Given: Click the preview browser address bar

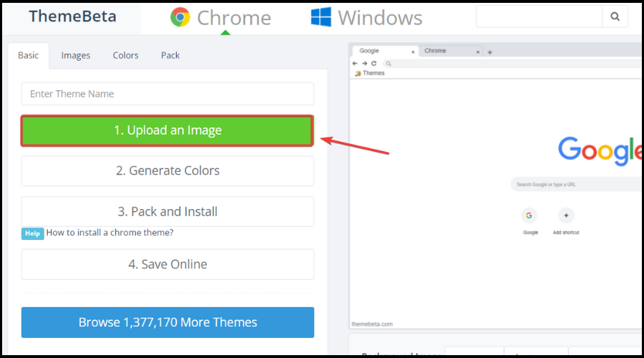Looking at the screenshot, I should click(512, 64).
